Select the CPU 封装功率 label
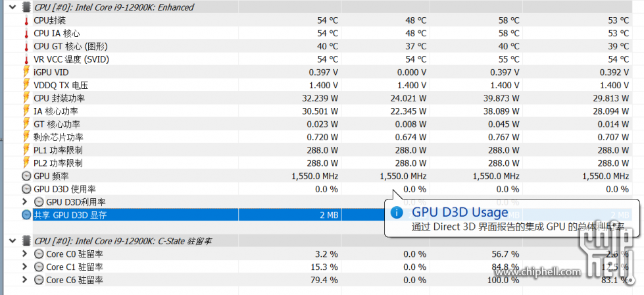The width and height of the screenshot is (644, 295). coord(60,98)
